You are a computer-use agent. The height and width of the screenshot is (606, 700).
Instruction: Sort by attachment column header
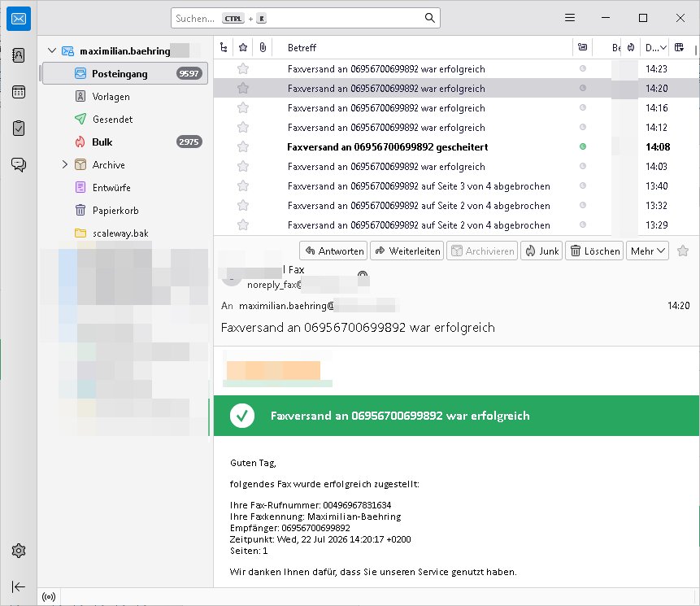click(x=263, y=47)
